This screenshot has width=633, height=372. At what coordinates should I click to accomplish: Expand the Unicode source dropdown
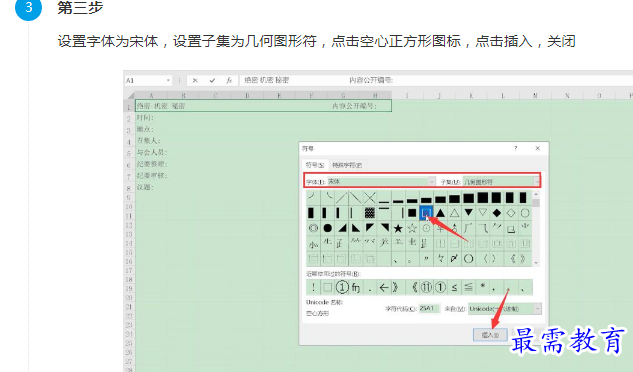(x=537, y=309)
